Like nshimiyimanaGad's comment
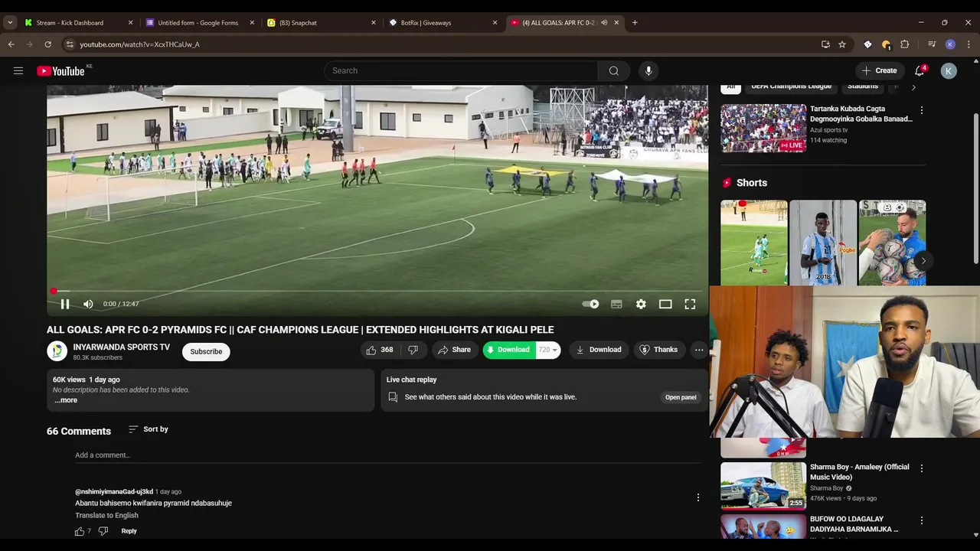 (80, 531)
